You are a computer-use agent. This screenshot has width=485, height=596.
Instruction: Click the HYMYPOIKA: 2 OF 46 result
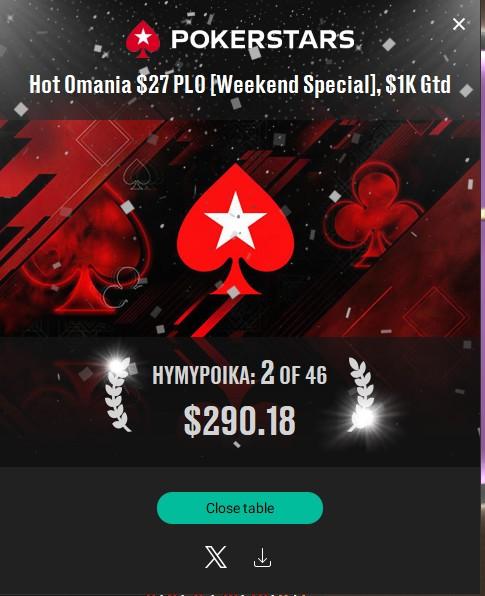239,373
